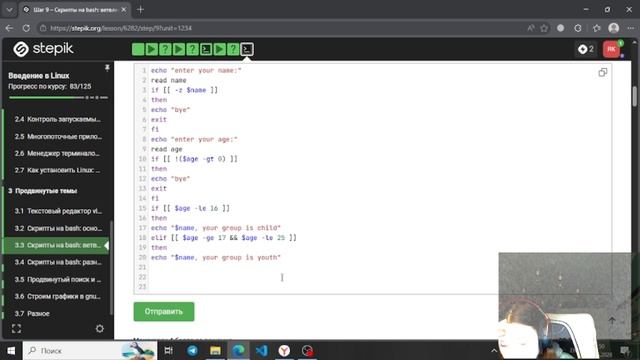Open Yandex Browser from taskbar
The image size is (640, 360).
click(x=284, y=351)
